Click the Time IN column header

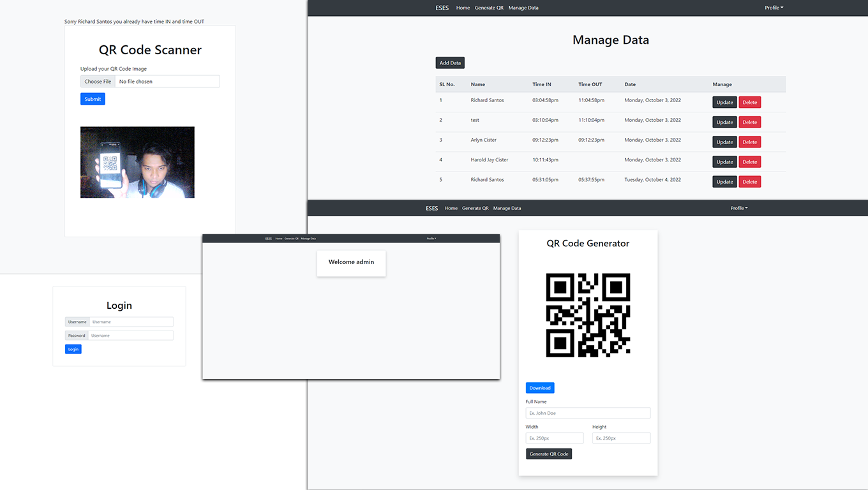click(542, 84)
